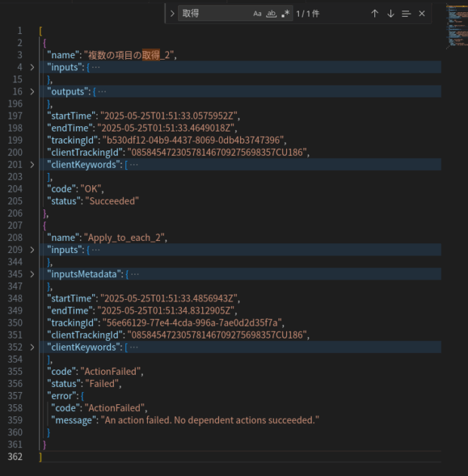Click clientTrackingId value at line 351
This screenshot has height=476, width=468.
[217, 335]
